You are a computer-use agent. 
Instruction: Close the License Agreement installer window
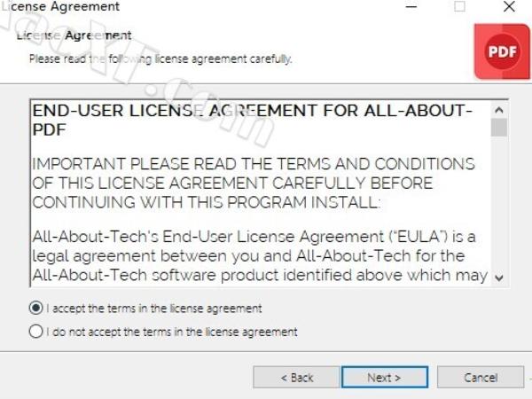coord(509,6)
